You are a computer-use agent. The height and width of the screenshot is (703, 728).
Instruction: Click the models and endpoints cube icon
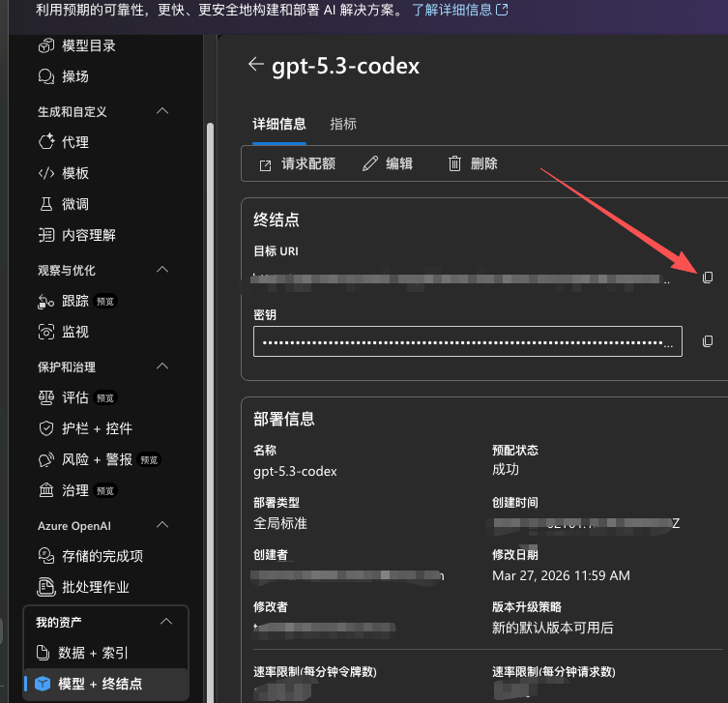click(43, 684)
